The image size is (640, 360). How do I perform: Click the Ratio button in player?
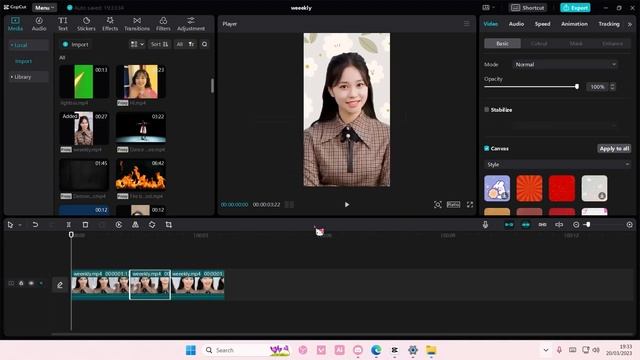[453, 204]
